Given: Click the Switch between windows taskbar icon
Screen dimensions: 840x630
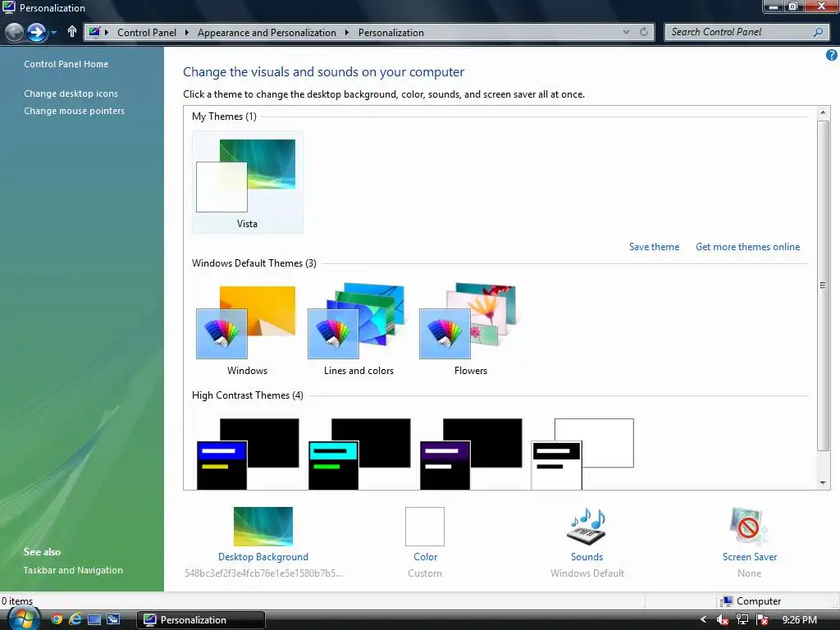Looking at the screenshot, I should coord(113,620).
